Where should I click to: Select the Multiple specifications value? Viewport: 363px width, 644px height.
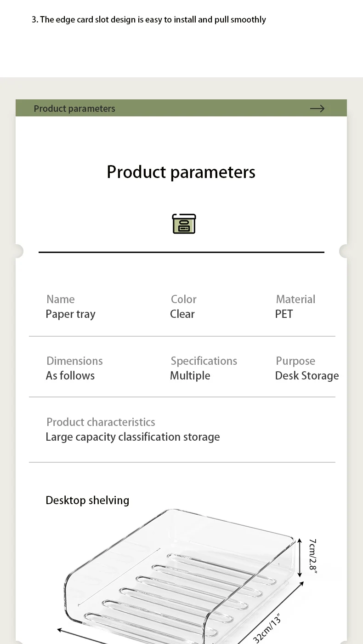tap(190, 376)
